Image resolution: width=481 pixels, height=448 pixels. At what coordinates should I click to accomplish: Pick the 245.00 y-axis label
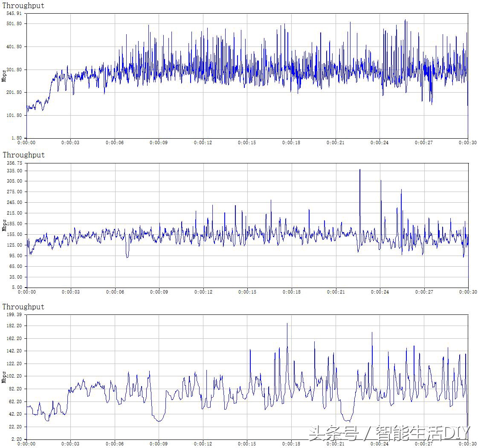(15, 203)
